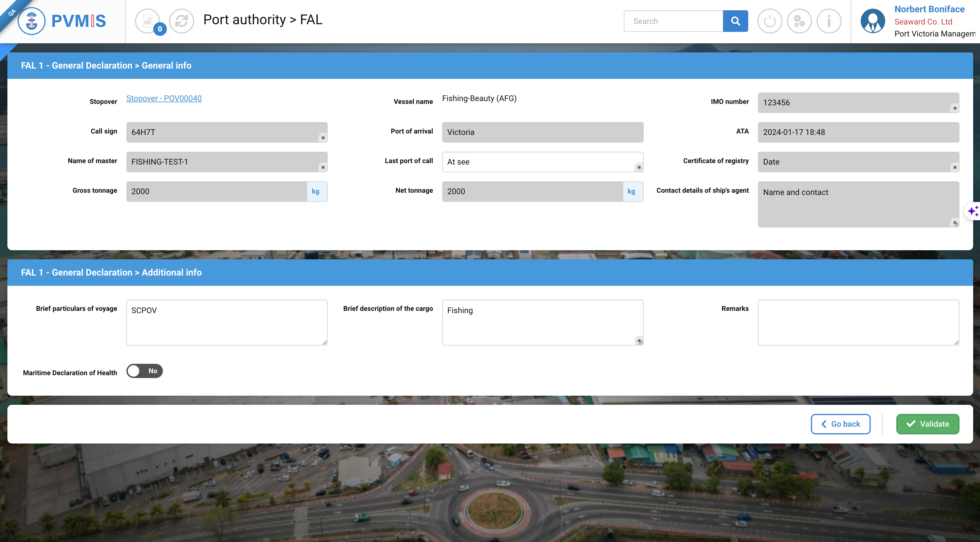Click the Norbert Boniface user name
The height and width of the screenshot is (542, 980).
929,9
